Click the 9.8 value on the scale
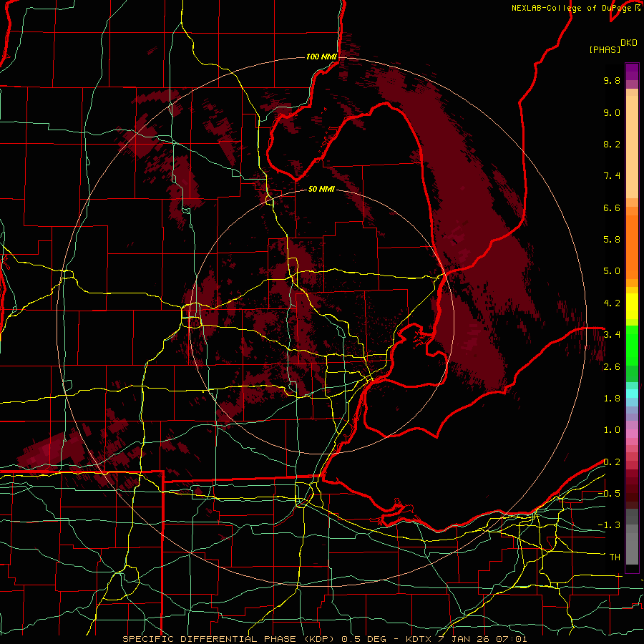The image size is (644, 644). (612, 80)
